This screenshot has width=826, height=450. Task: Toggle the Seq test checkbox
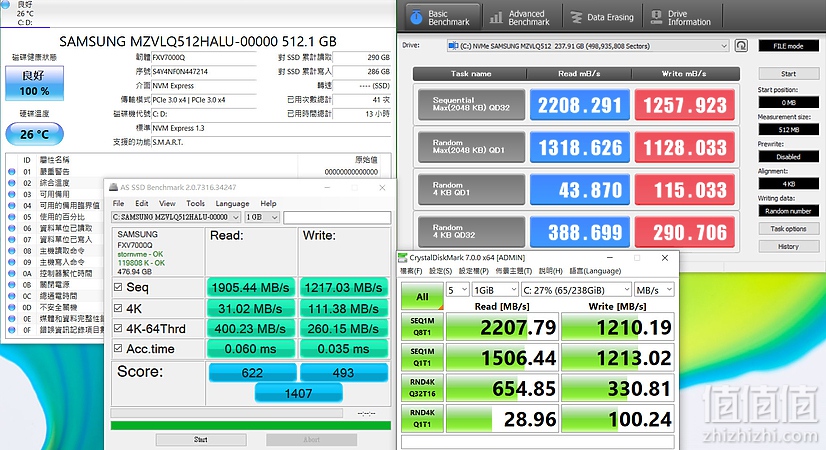point(118,287)
